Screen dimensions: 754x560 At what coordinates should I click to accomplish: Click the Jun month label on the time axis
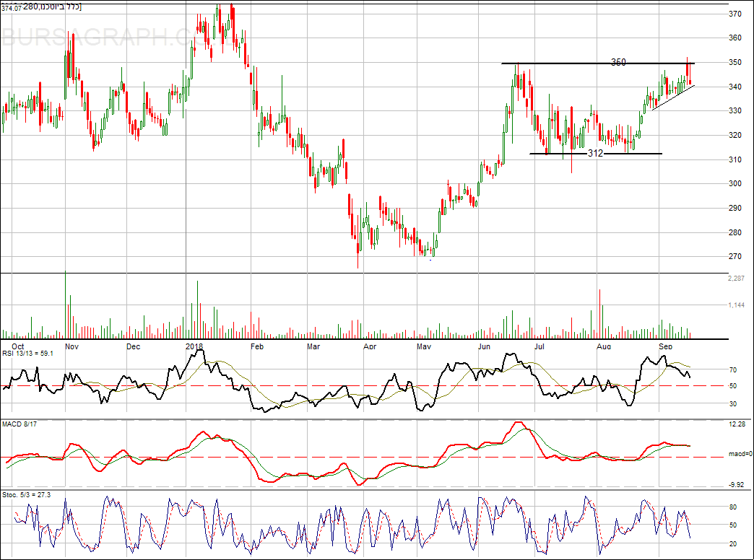coord(485,347)
